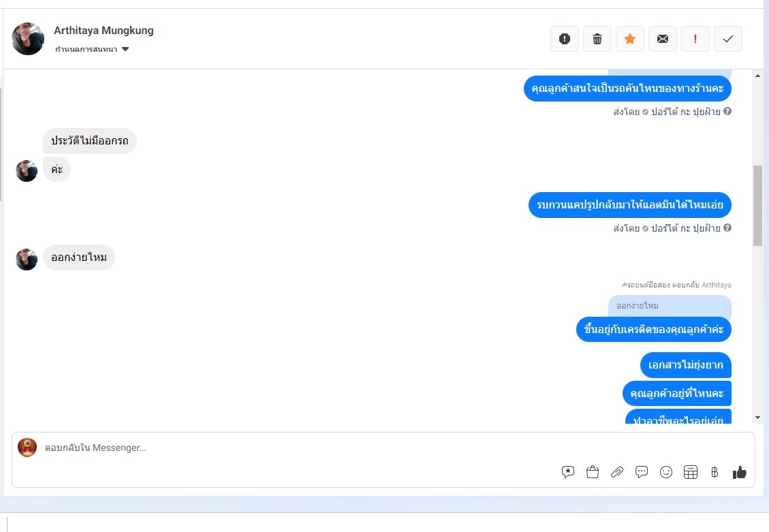Flag conversation with red exclamation icon

point(695,39)
